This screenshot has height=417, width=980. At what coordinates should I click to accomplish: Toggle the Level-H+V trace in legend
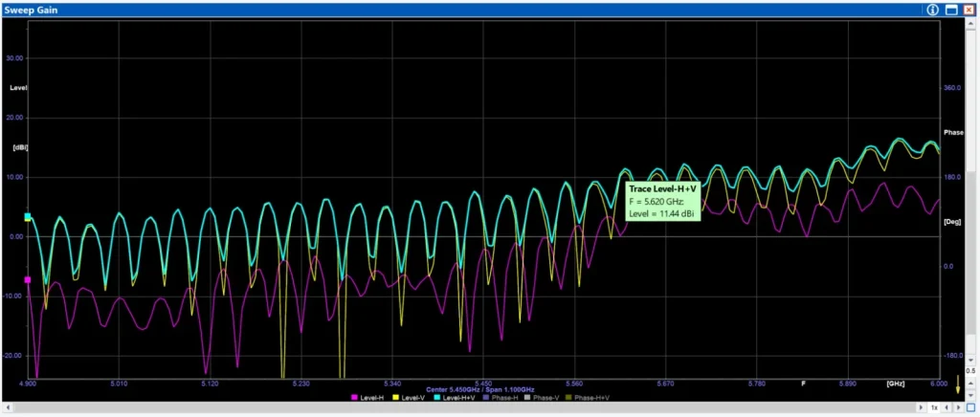(455, 398)
